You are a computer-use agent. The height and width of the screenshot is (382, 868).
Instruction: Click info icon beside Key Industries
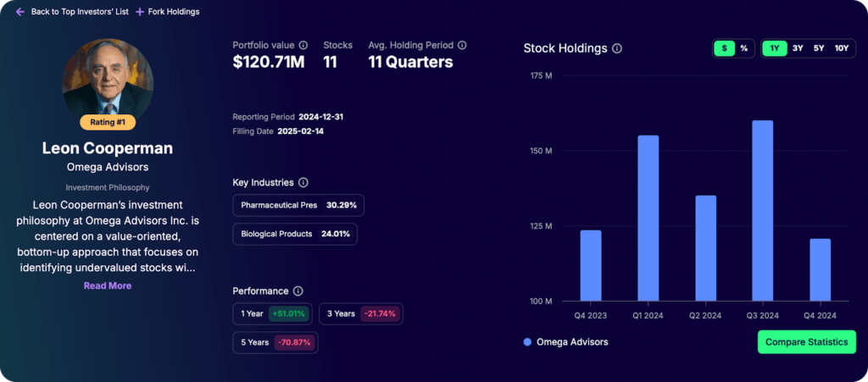[303, 182]
